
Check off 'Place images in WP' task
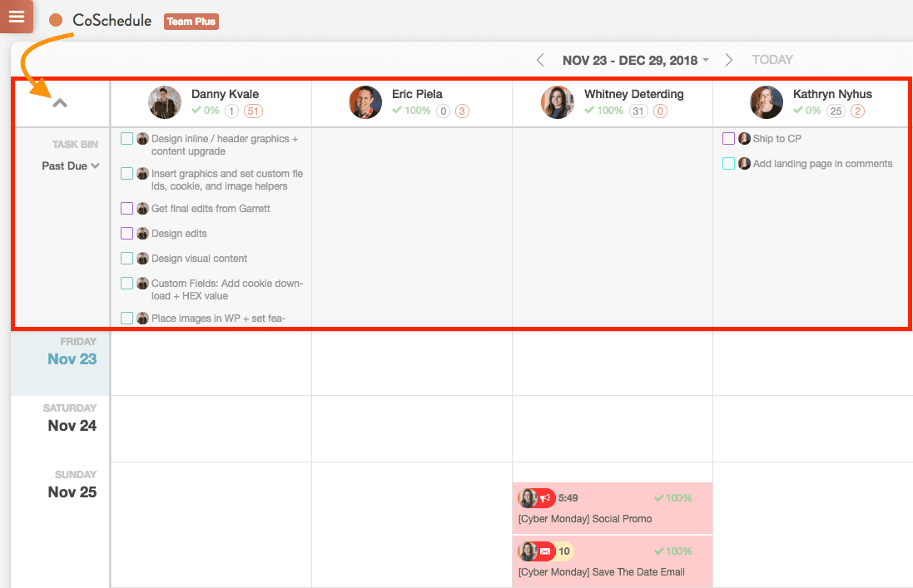127,319
